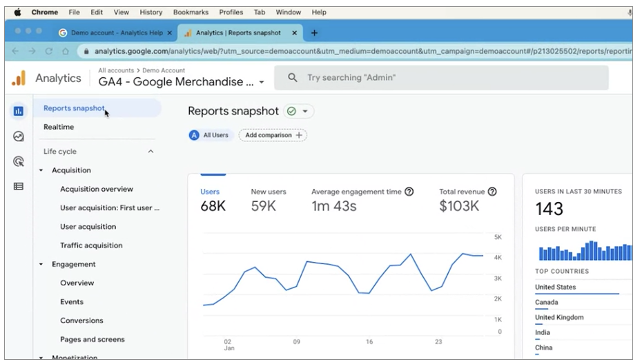Open the Traffic acquisition report
The height and width of the screenshot is (364, 642).
pyautogui.click(x=91, y=245)
